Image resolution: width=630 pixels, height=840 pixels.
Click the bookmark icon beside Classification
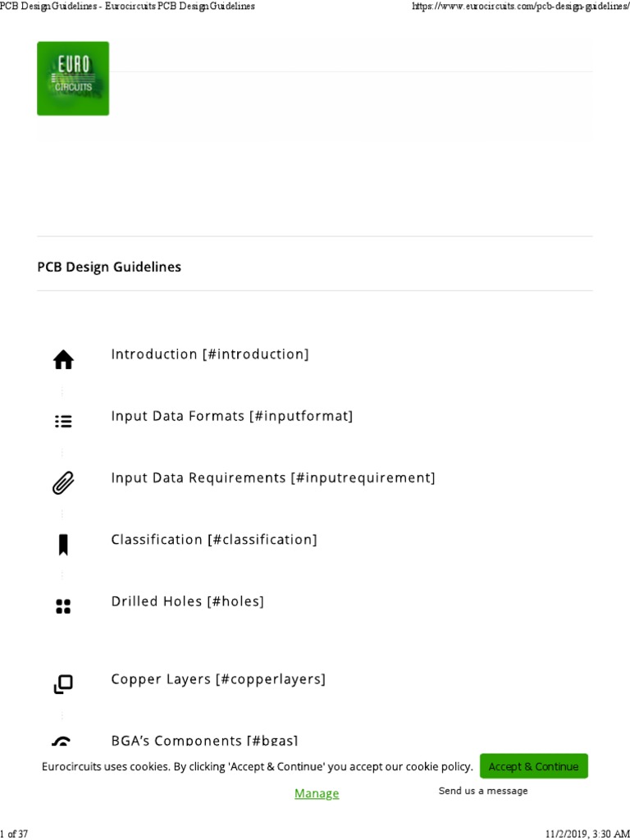tap(63, 544)
